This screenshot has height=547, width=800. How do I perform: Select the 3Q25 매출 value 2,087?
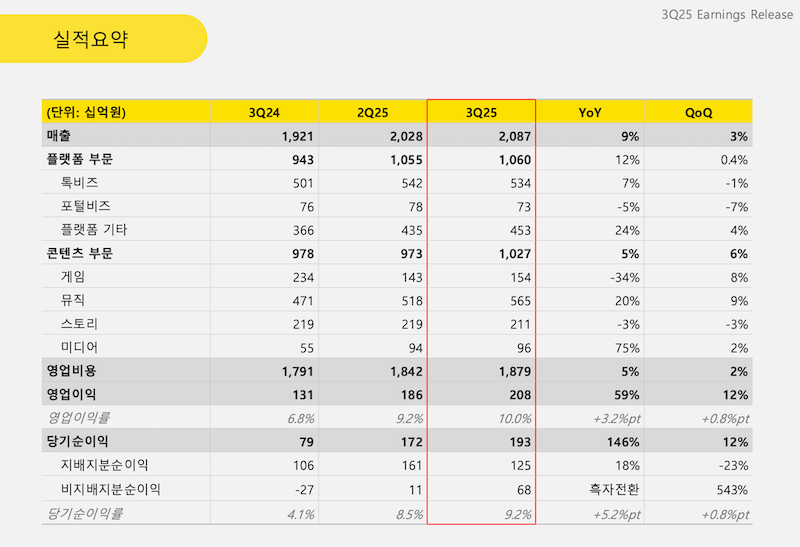(511, 136)
